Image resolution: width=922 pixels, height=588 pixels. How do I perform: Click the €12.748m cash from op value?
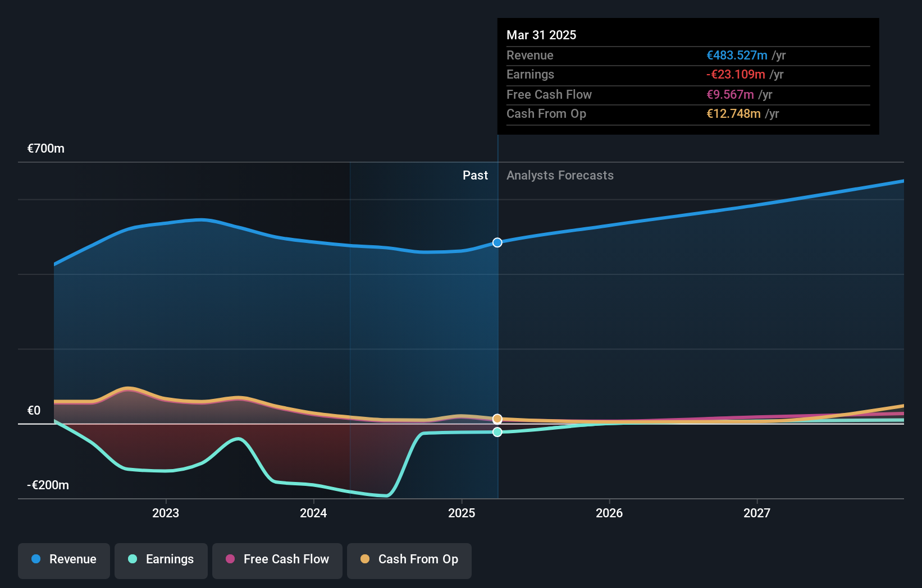(x=733, y=114)
